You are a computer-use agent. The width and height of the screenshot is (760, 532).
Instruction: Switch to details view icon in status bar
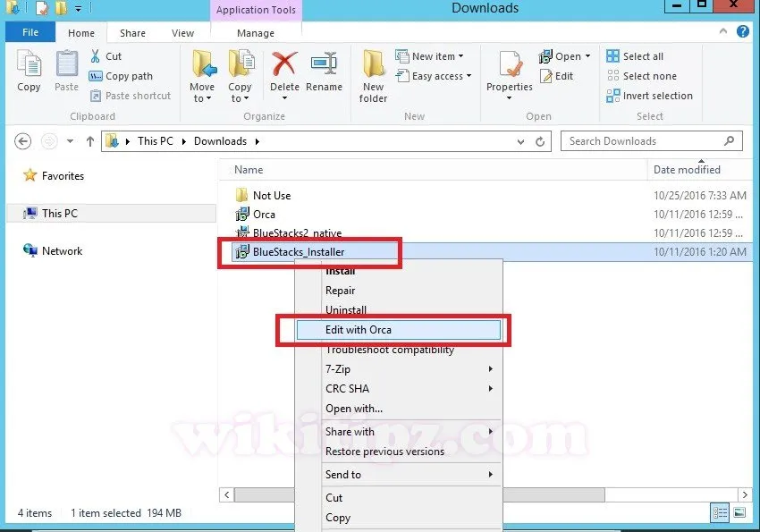[x=720, y=513]
